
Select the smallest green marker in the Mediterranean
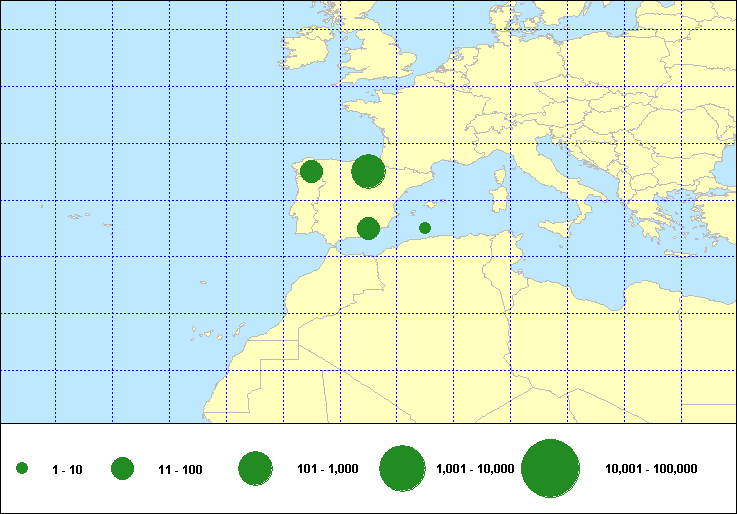click(x=425, y=228)
